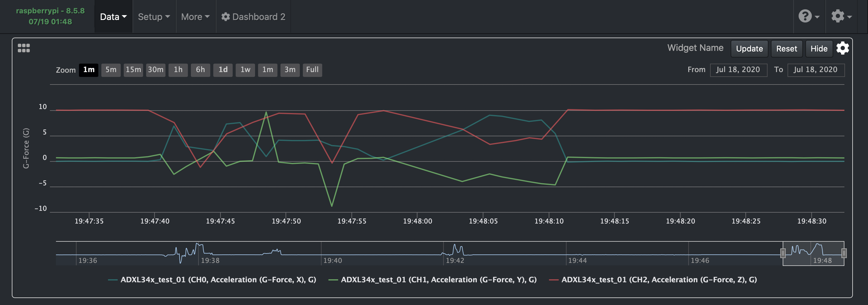This screenshot has height=305, width=868.
Task: Open the Setup dropdown menu
Action: (154, 16)
